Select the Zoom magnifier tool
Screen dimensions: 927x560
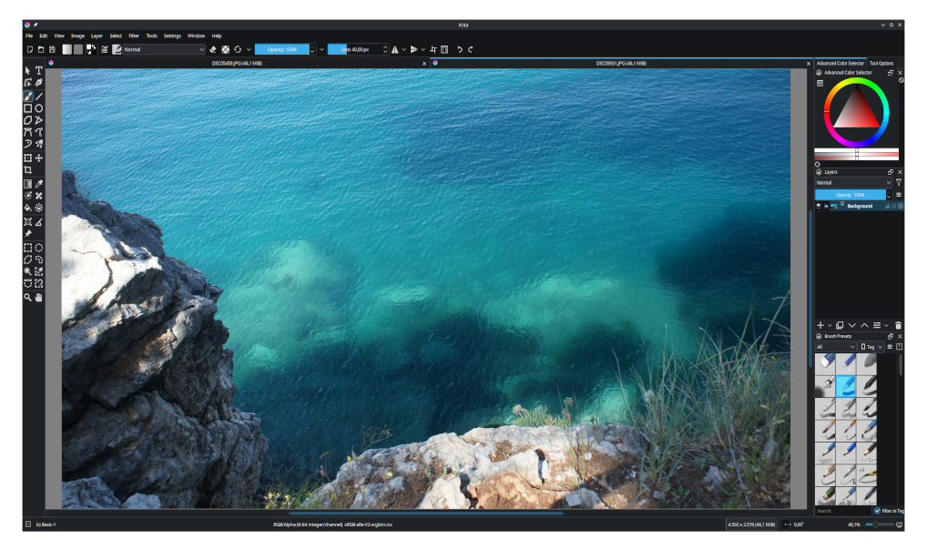point(27,297)
